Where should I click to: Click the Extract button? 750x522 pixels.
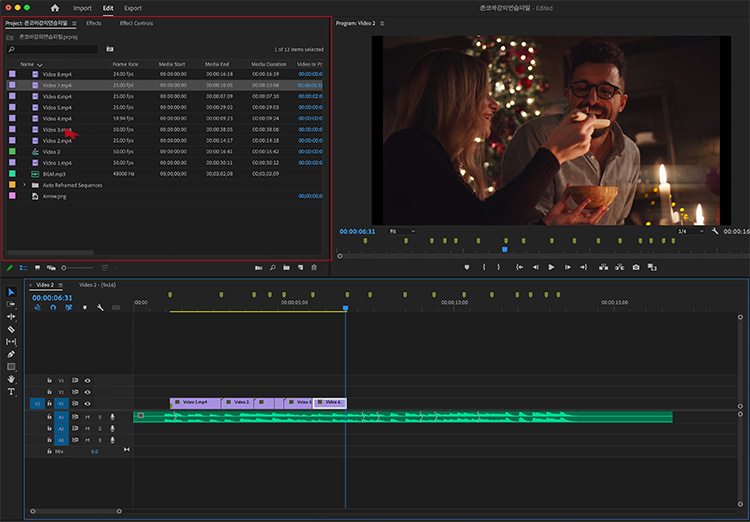coord(619,267)
